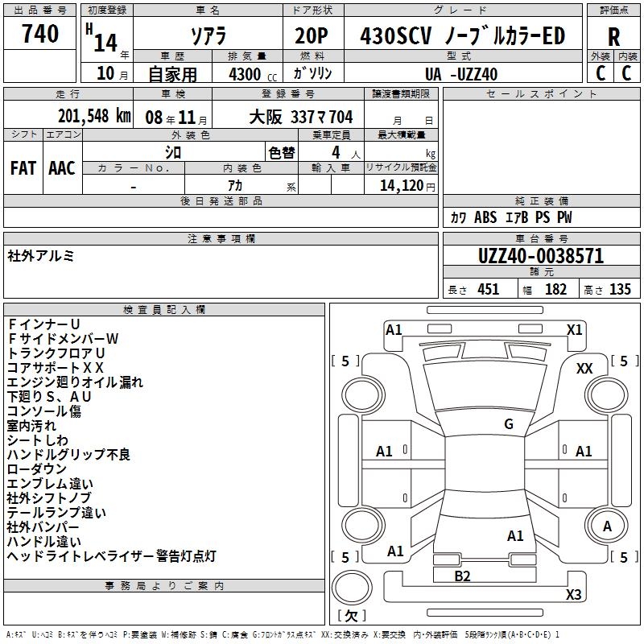Select the car name "ソアラ"
Image resolution: width=644 pixels, height=644 pixels.
pyautogui.click(x=208, y=36)
